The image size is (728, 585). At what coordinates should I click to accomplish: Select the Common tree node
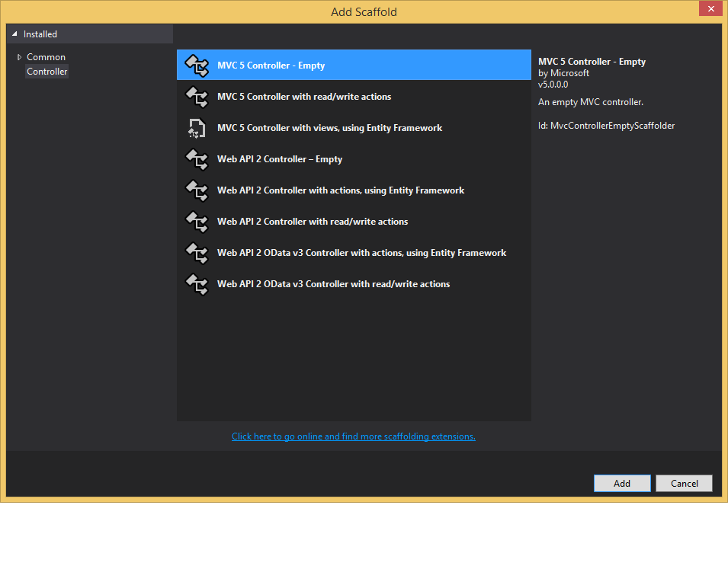click(46, 57)
